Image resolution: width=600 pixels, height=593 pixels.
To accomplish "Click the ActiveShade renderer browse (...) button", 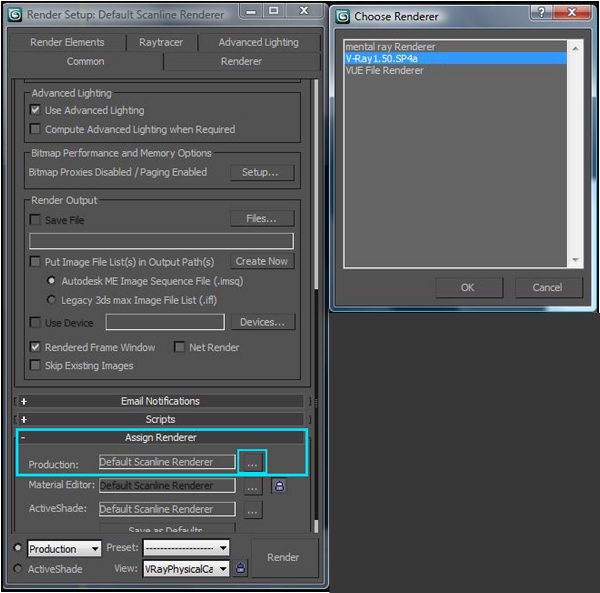I will pyautogui.click(x=253, y=510).
